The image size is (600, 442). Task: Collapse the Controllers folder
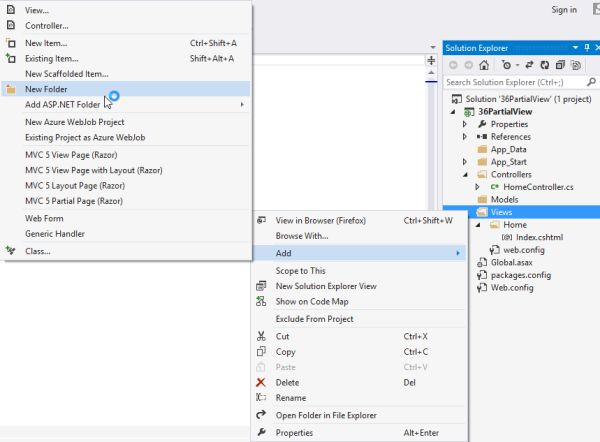[x=465, y=175]
